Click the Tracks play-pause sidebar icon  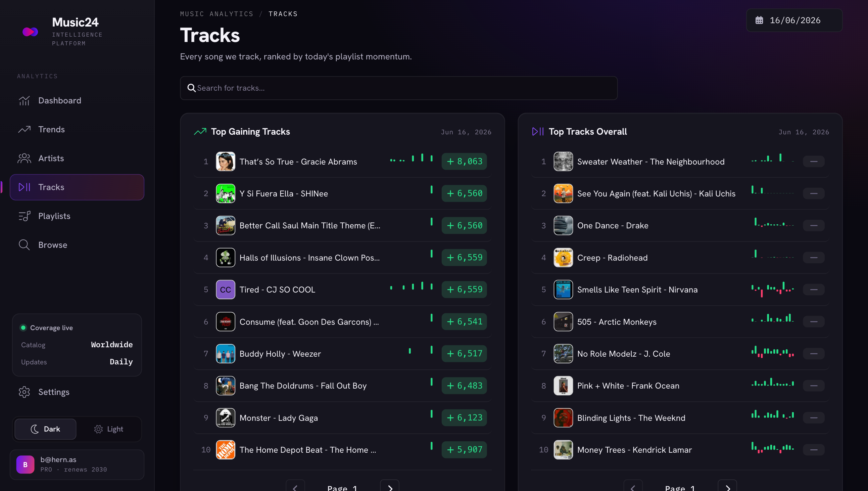coord(24,187)
